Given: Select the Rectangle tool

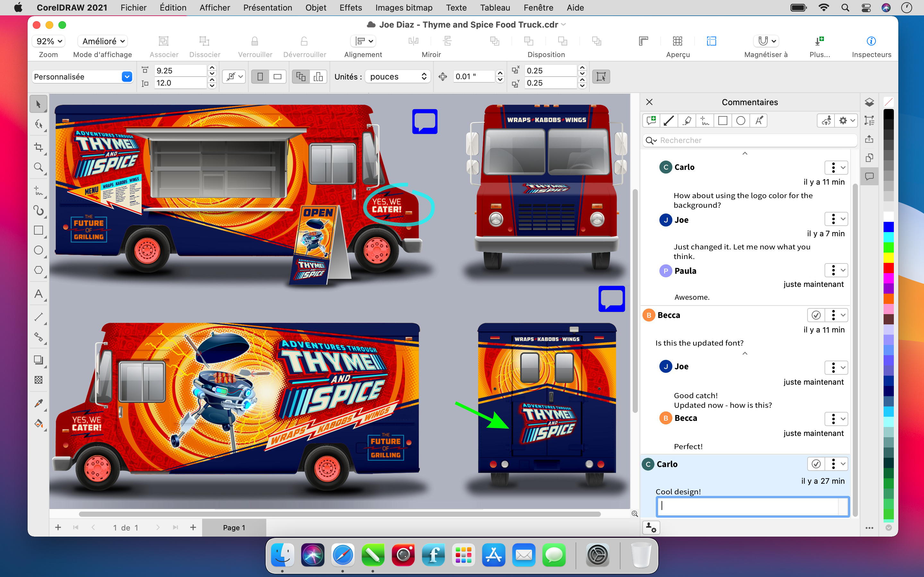Looking at the screenshot, I should (38, 230).
